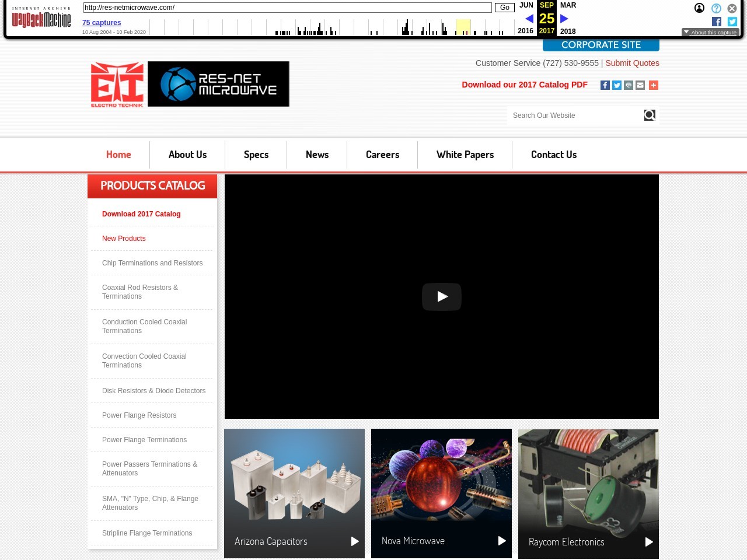Viewport: 747px width, 560px height.
Task: Focus the Search Our Website field
Action: click(575, 116)
